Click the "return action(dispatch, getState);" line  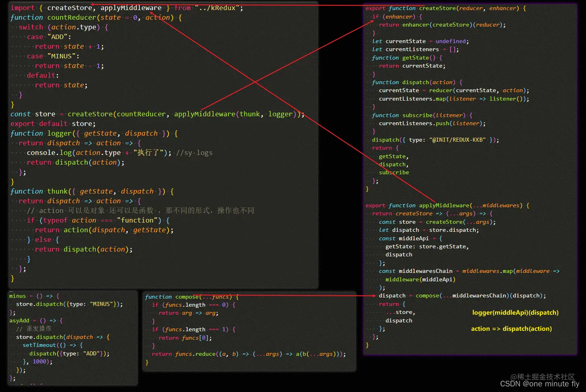click(104, 230)
